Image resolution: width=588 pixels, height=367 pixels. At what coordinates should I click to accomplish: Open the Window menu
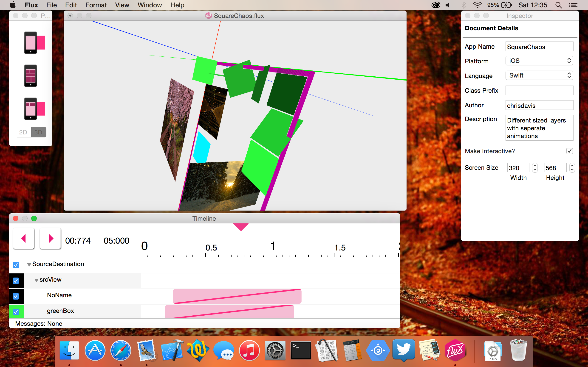click(x=150, y=5)
